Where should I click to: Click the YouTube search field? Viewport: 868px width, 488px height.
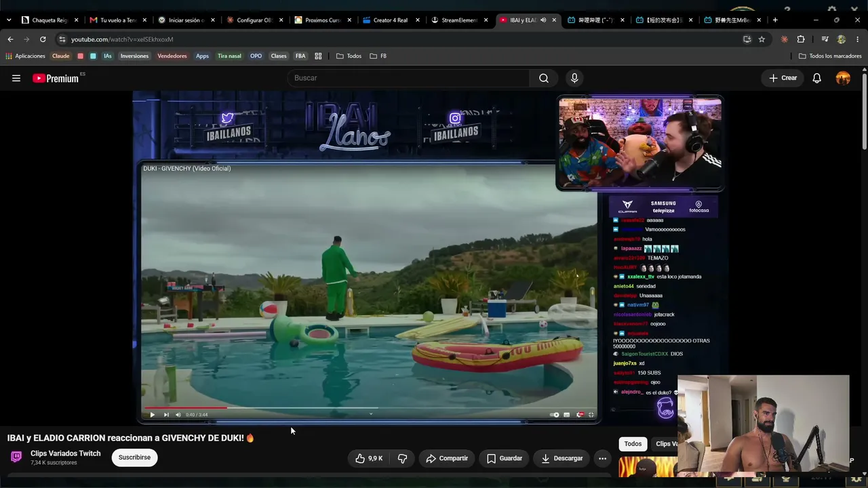pyautogui.click(x=409, y=78)
